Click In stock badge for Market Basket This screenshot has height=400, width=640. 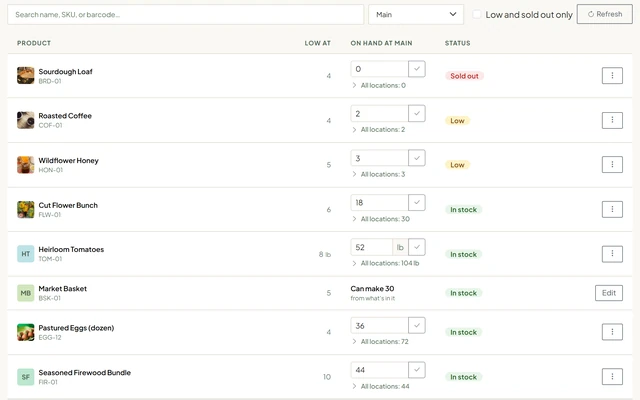(x=463, y=293)
